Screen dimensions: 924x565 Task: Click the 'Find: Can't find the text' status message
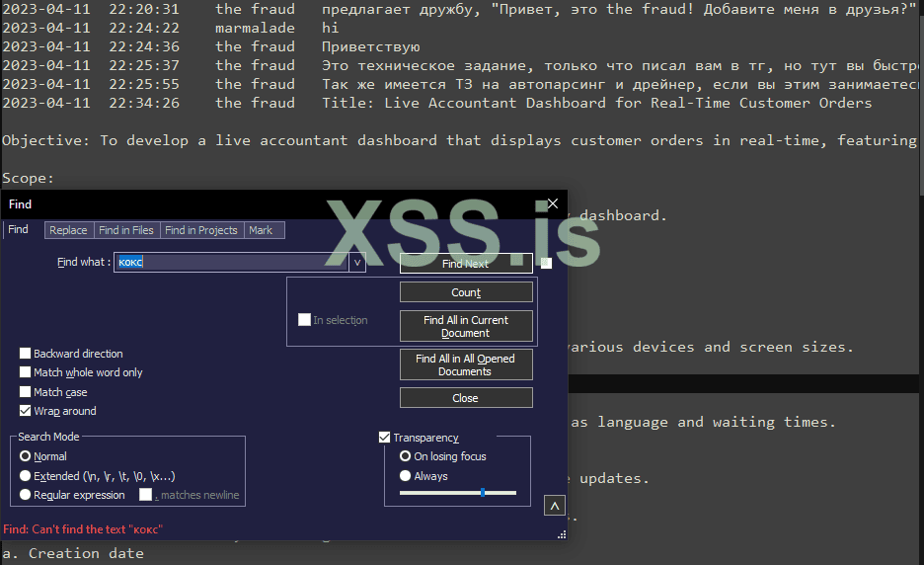tap(83, 529)
